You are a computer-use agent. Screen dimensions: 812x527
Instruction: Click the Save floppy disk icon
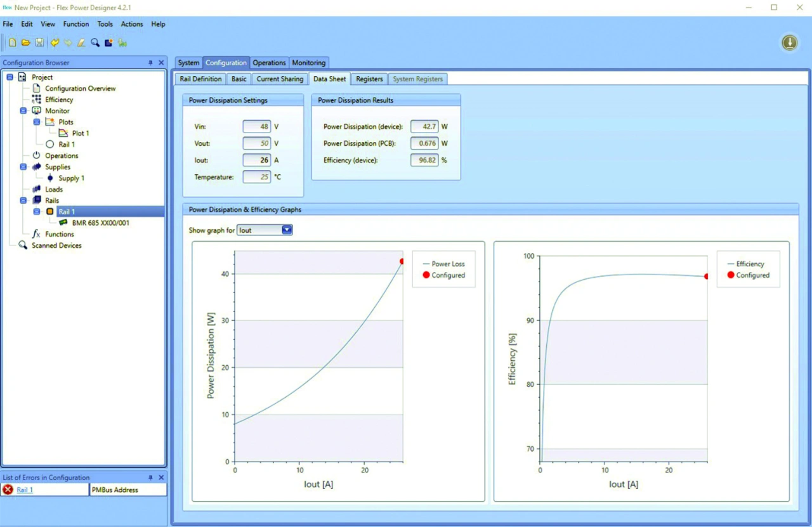point(39,42)
